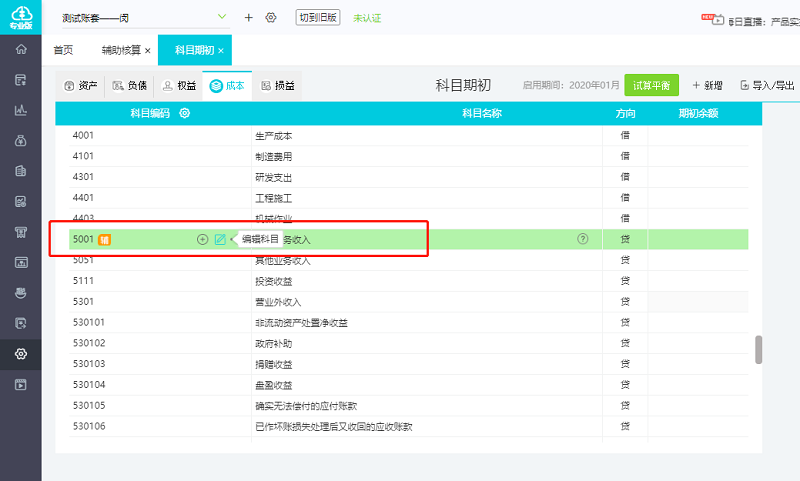Screen dimensions: 800x481
Task: Open the 负债 category tab
Action: click(130, 86)
